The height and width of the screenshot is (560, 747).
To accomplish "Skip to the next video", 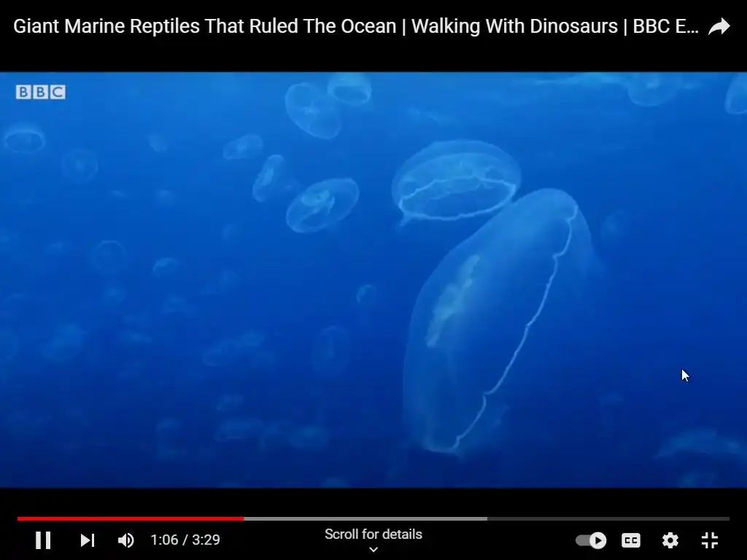I will tap(88, 540).
